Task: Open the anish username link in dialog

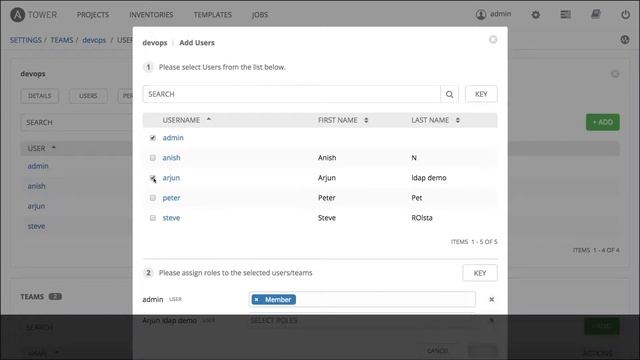Action: click(171, 158)
